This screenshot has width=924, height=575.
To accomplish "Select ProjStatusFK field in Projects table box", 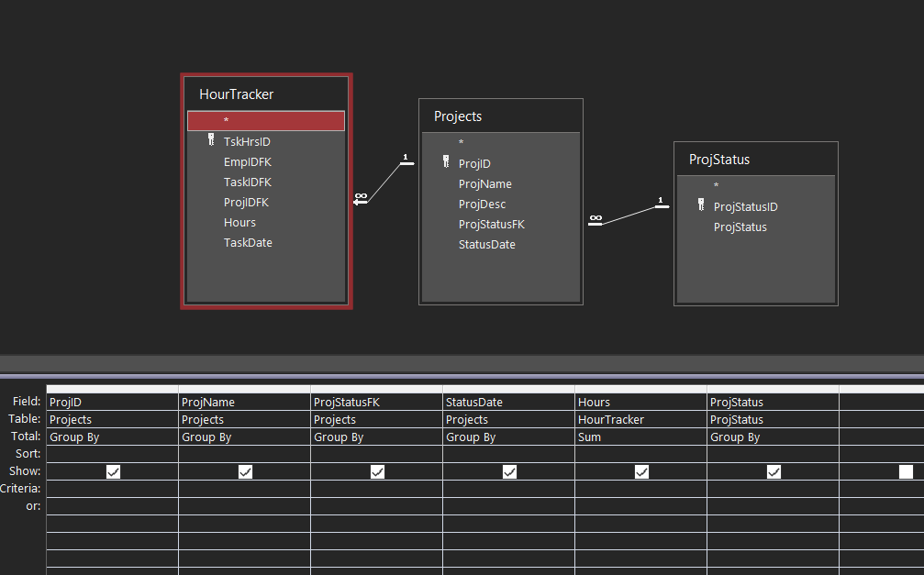I will click(501, 224).
